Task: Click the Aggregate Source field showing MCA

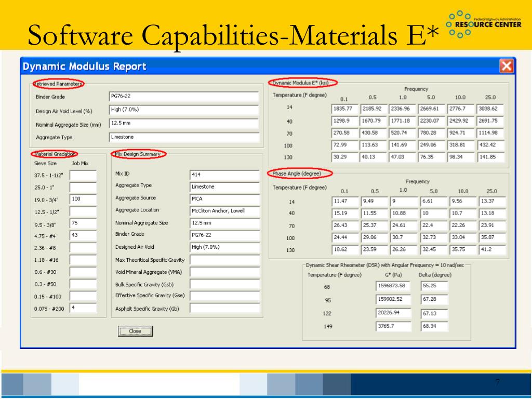Action: pos(224,199)
